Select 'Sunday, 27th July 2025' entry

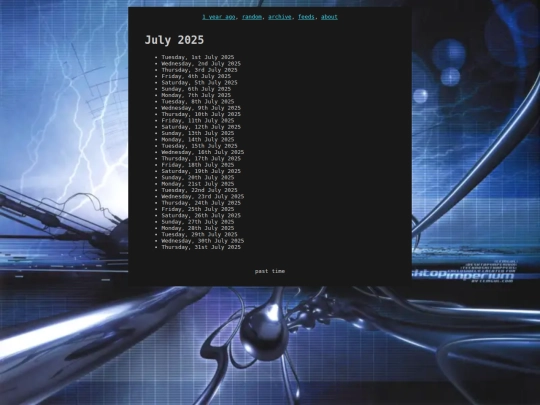pyautogui.click(x=198, y=222)
